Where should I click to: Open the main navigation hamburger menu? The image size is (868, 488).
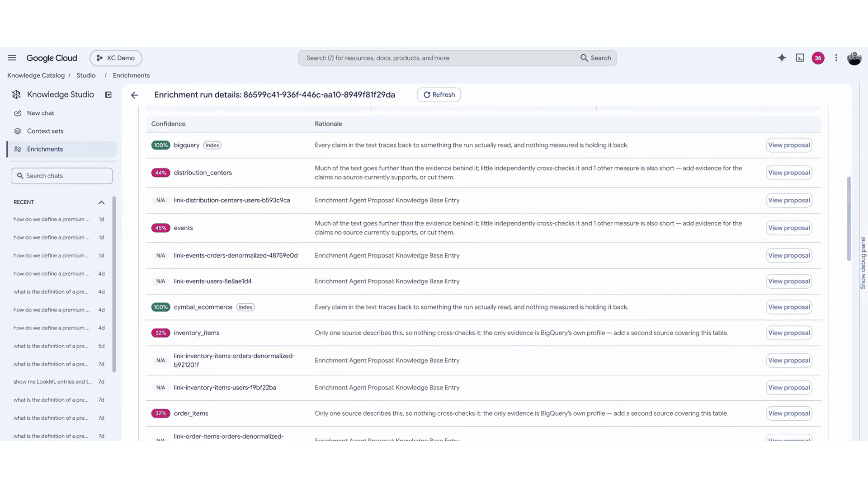pyautogui.click(x=12, y=58)
